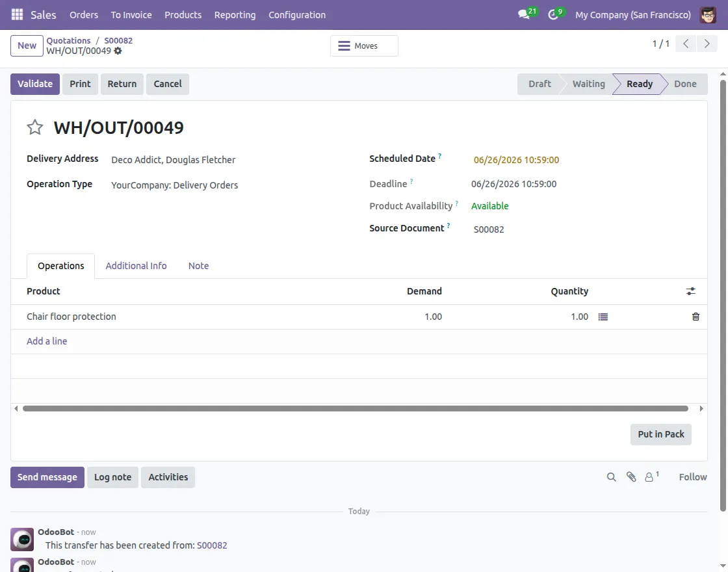The image size is (728, 572).
Task: Open the To Invoice menu
Action: tap(131, 15)
